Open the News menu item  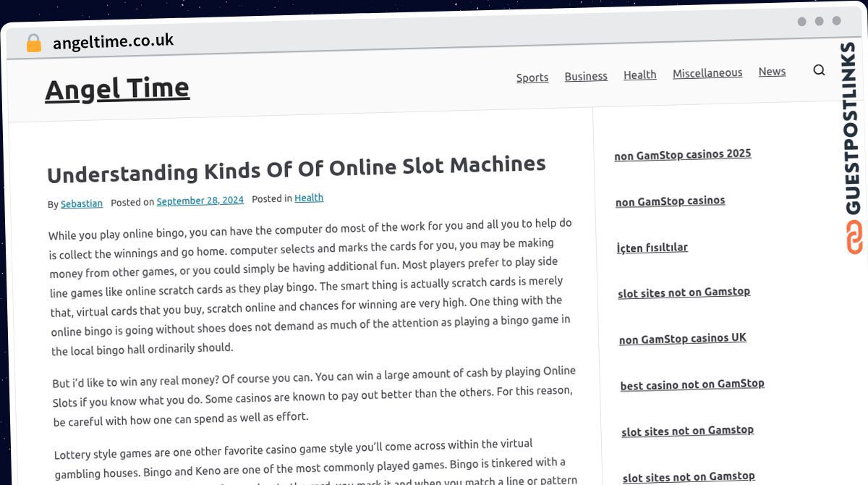tap(772, 72)
